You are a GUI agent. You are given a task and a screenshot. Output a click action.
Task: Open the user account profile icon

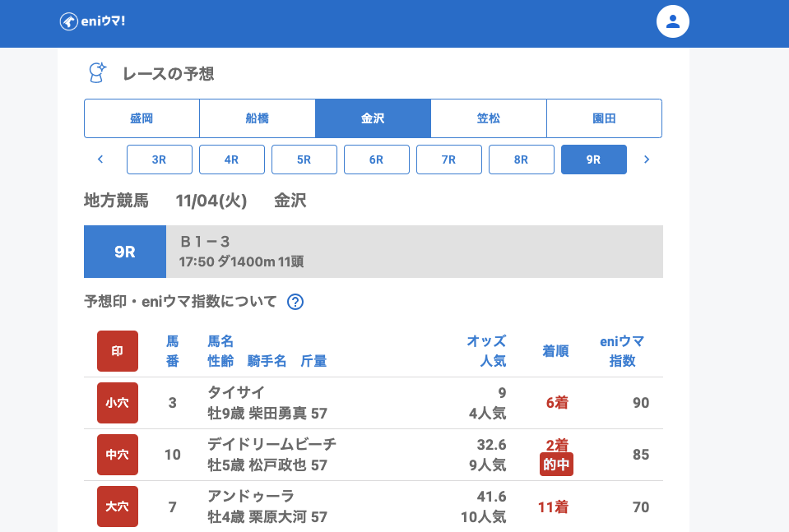point(672,21)
